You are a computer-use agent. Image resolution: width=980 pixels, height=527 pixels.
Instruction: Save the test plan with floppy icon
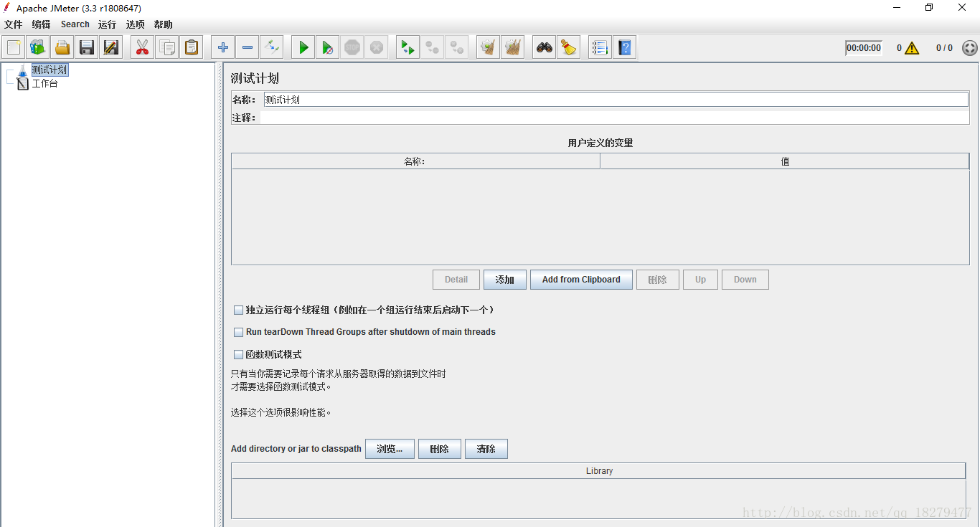point(87,47)
